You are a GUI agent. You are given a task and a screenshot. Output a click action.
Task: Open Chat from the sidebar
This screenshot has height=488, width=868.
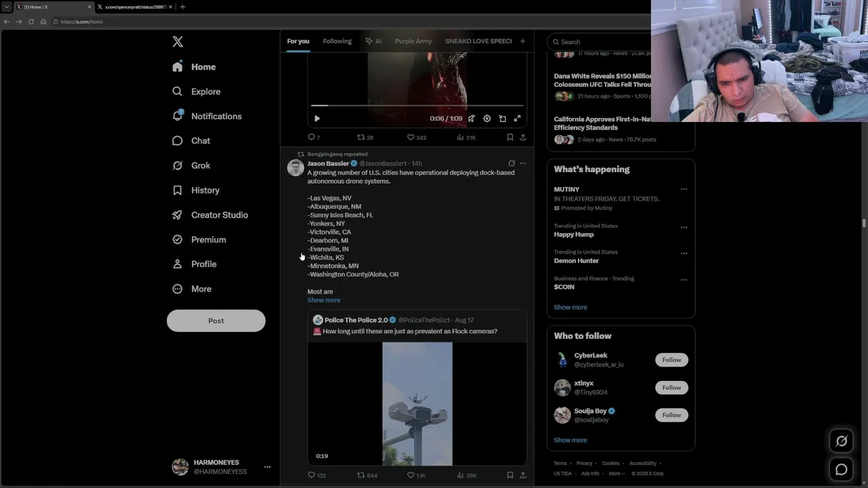tap(191, 141)
